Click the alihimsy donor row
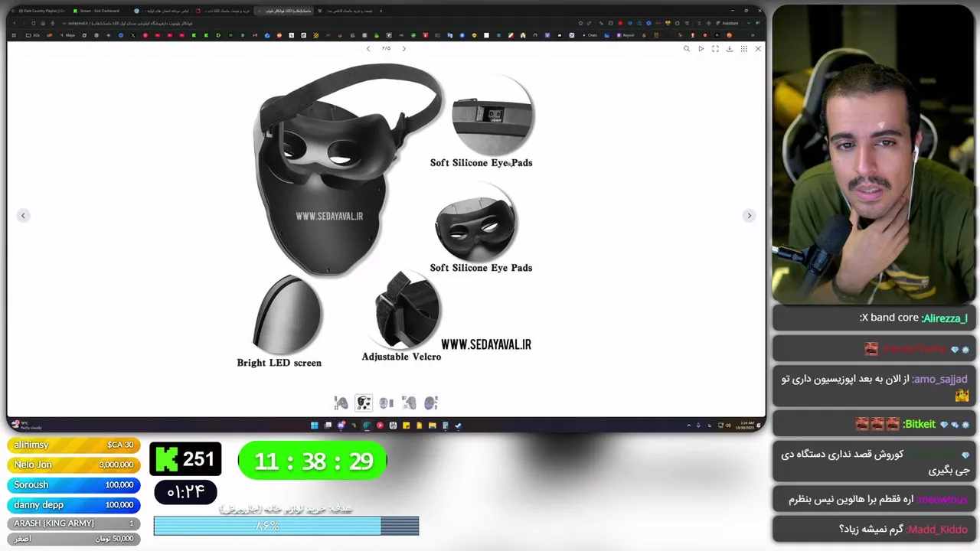This screenshot has width=980, height=551. click(74, 445)
